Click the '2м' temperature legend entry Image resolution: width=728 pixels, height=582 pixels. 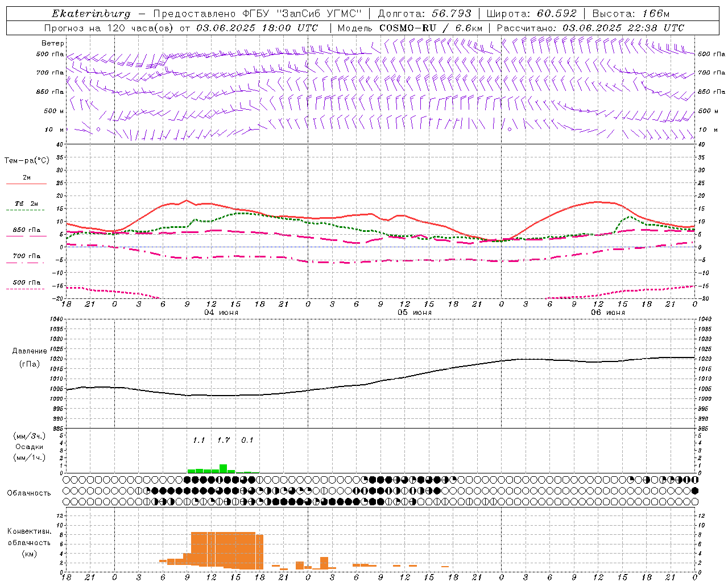coord(27,178)
